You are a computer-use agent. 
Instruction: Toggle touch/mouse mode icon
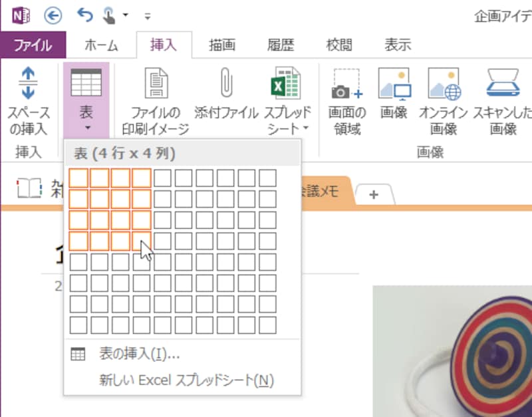click(110, 14)
